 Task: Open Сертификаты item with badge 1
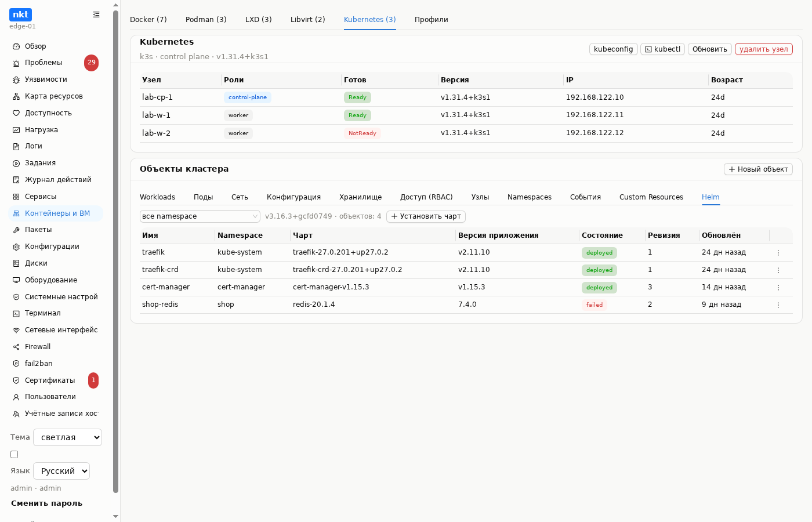[x=56, y=380]
